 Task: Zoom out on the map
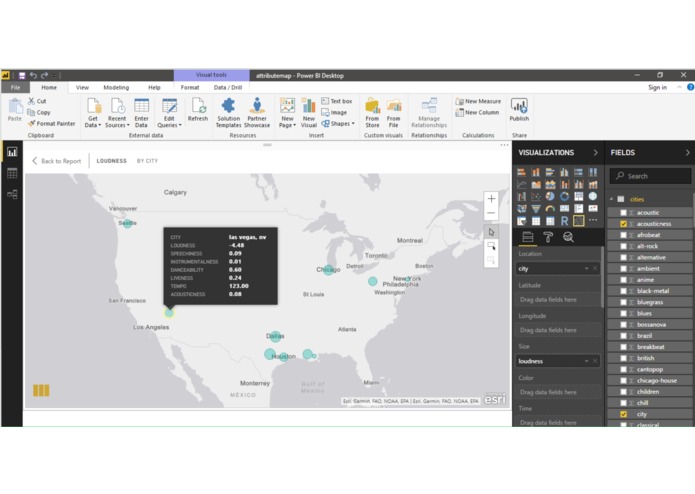pyautogui.click(x=491, y=213)
